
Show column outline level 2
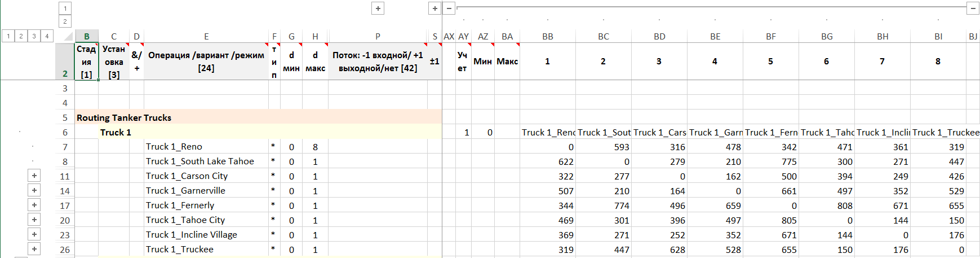click(x=65, y=21)
